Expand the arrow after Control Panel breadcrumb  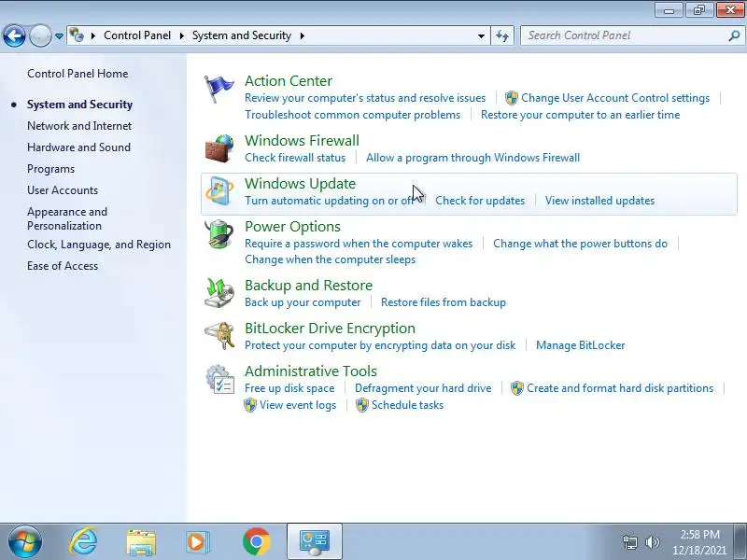pyautogui.click(x=181, y=35)
